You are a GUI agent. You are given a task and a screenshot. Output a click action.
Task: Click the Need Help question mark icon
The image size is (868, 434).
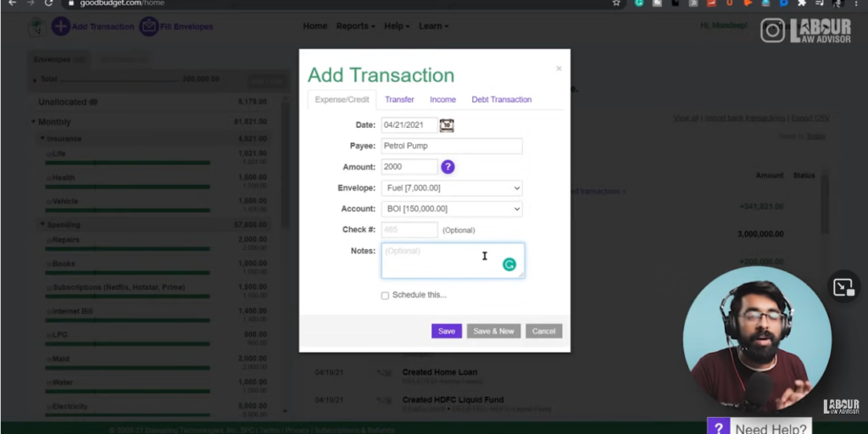pos(719,428)
